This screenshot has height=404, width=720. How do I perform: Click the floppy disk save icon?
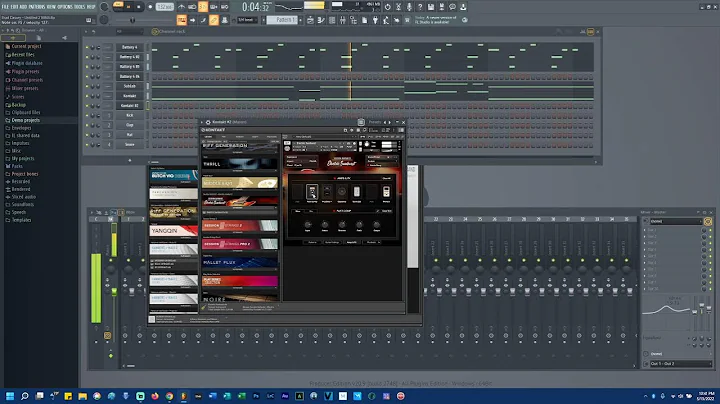[431, 7]
